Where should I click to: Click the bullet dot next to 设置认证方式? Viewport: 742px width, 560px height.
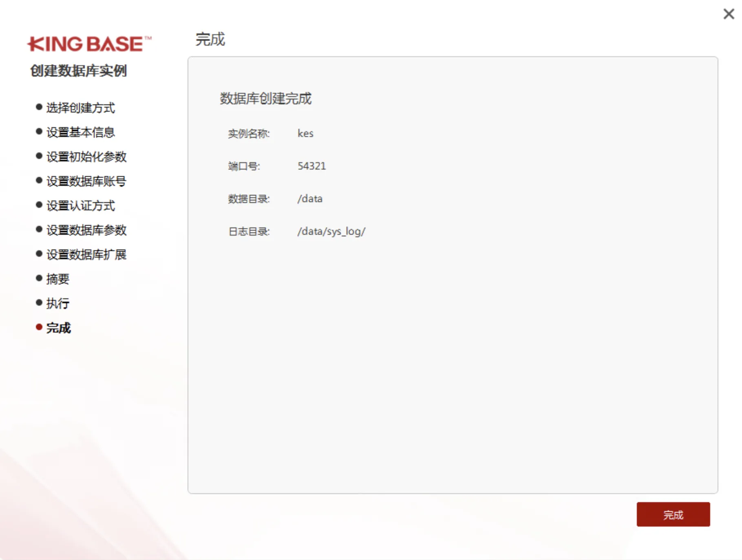(38, 205)
